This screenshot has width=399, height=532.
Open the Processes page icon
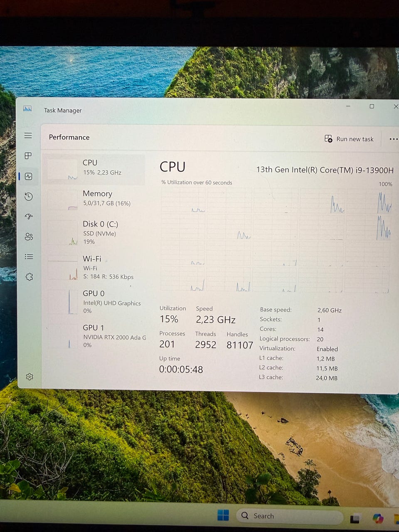point(28,156)
